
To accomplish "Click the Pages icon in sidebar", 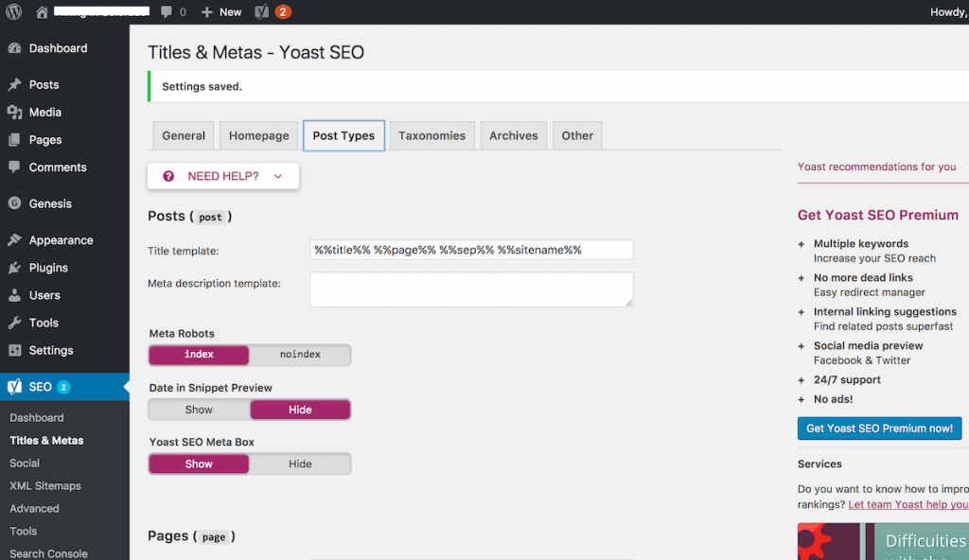I will (x=15, y=140).
